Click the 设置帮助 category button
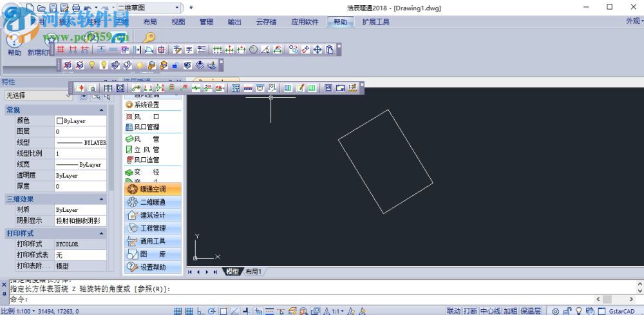This screenshot has width=644, height=315. (153, 267)
